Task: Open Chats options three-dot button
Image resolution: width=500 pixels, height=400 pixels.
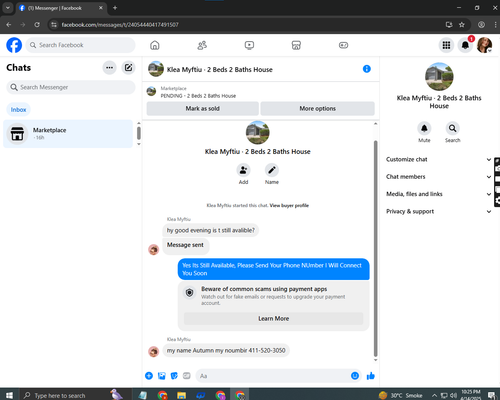Action: pos(109,68)
